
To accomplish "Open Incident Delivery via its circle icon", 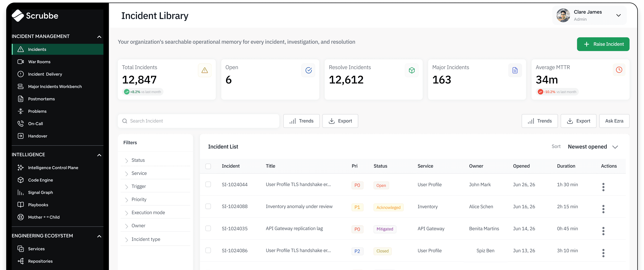I will pyautogui.click(x=21, y=74).
